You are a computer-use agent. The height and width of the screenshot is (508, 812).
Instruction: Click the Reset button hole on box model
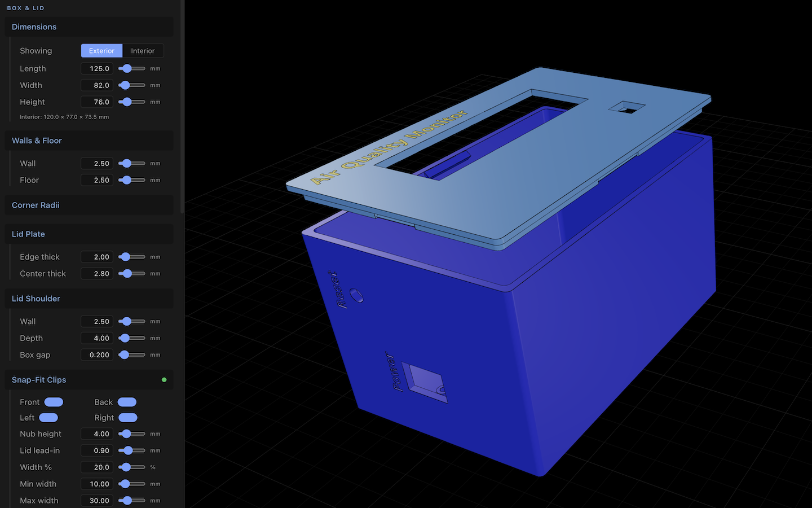356,295
